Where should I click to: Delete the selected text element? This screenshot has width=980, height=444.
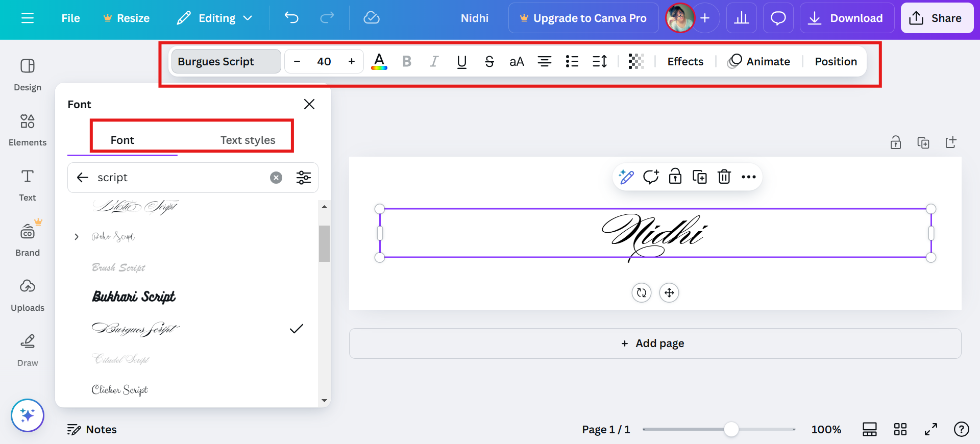point(724,177)
